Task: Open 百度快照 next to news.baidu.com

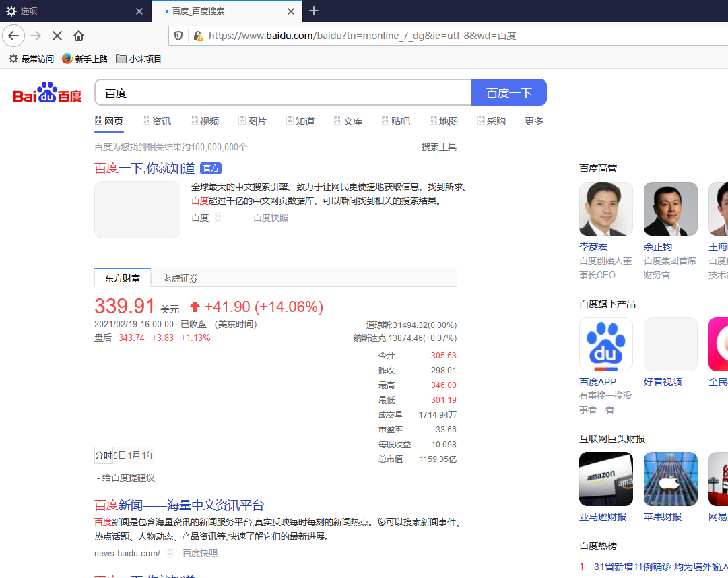Action: coord(200,553)
